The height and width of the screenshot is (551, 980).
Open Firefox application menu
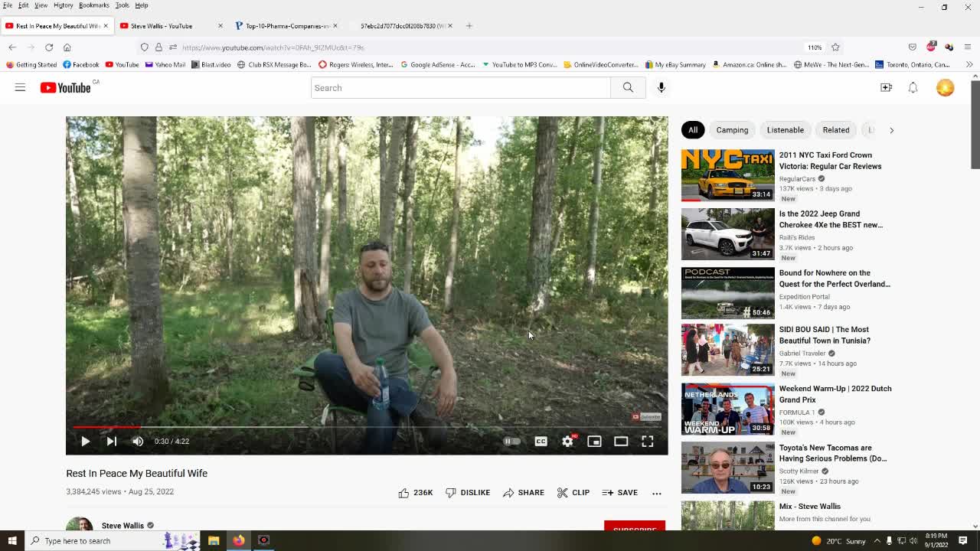[x=968, y=47]
